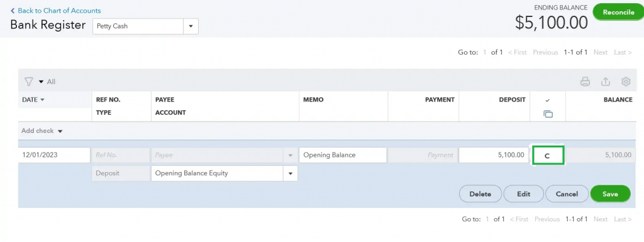644x242 pixels.
Task: Open the register settings gear
Action: [x=626, y=81]
